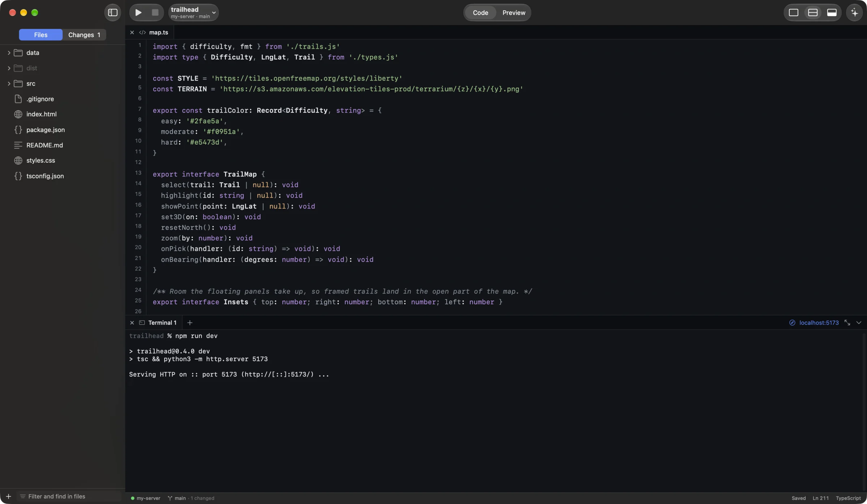
Task: Click the compass icon beside localhost:5173
Action: [792, 323]
